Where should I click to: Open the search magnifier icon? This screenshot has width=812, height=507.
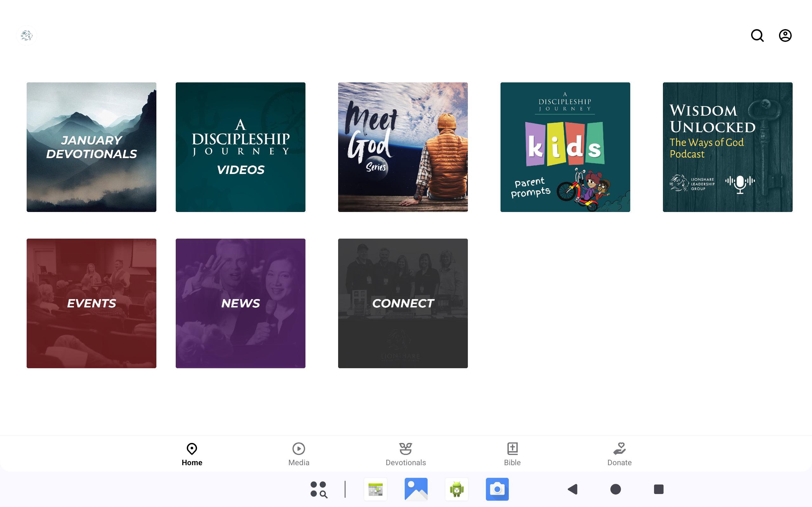coord(757,35)
